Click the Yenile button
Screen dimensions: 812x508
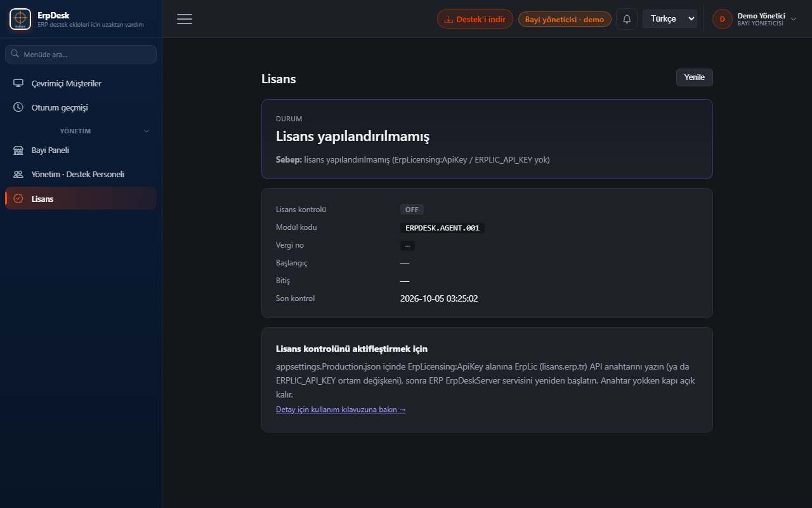click(x=695, y=77)
